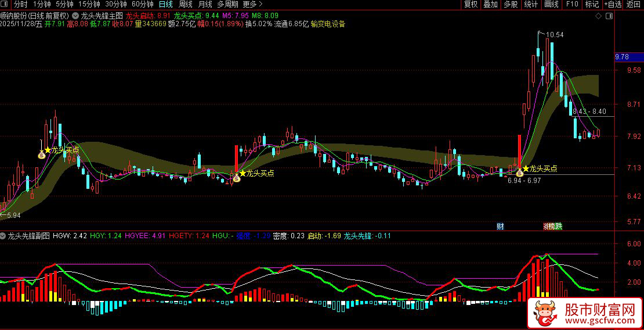Click the 复权 button
The height and width of the screenshot is (330, 644).
471,4
